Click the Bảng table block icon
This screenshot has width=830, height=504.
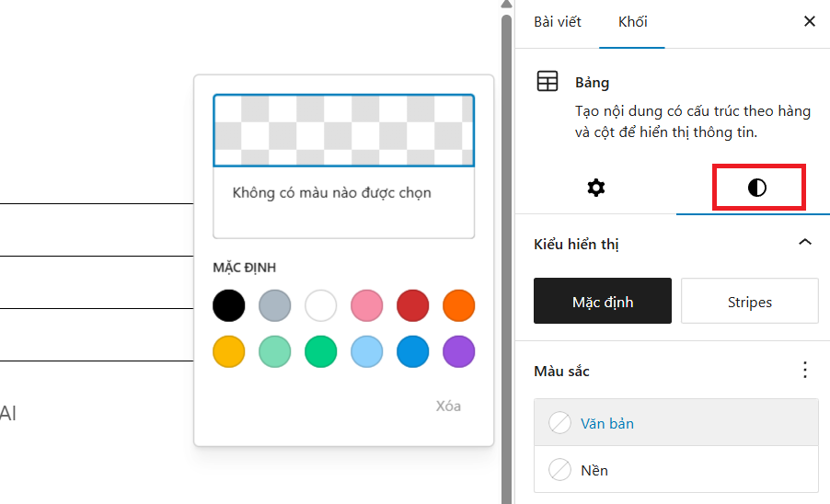(x=548, y=82)
